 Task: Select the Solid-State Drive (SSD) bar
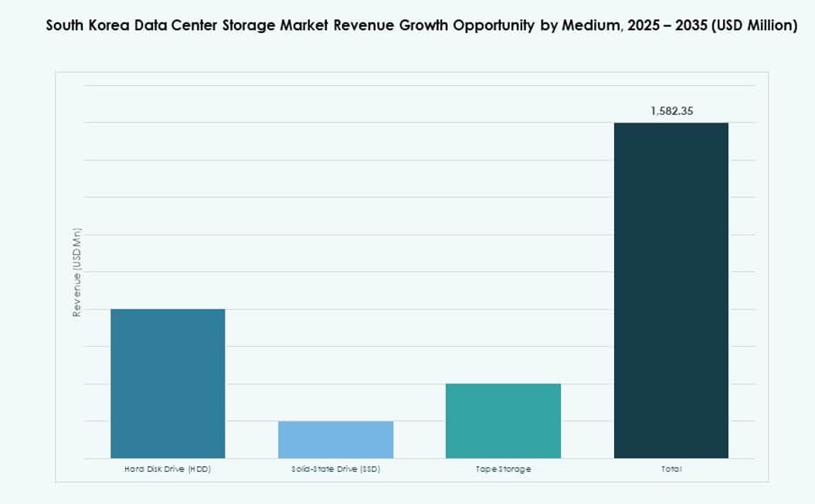(x=335, y=440)
